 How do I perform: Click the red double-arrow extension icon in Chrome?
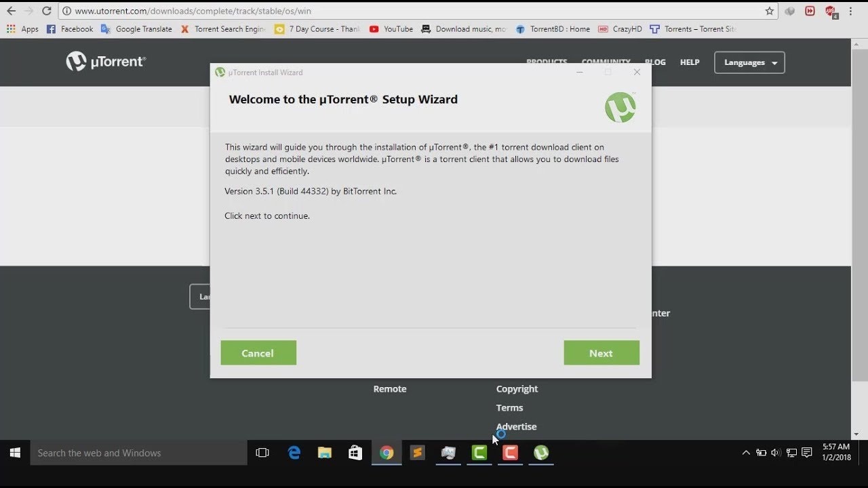click(810, 11)
